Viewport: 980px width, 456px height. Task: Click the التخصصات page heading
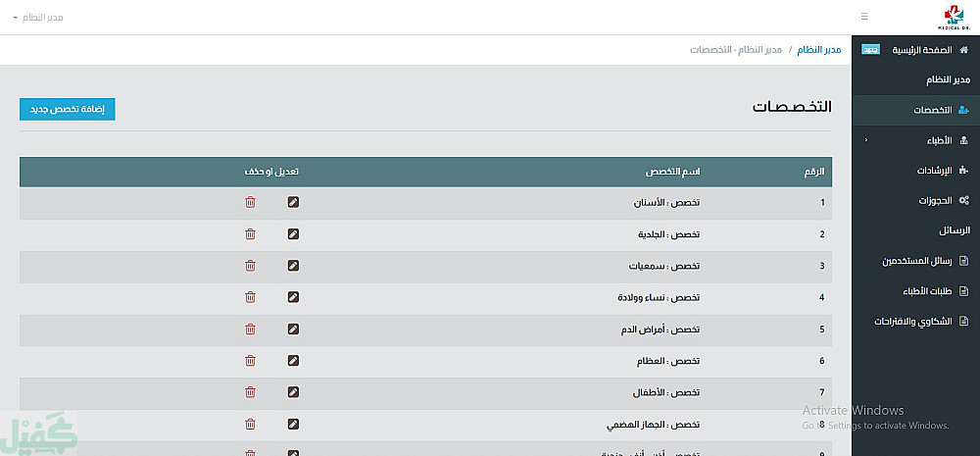792,106
